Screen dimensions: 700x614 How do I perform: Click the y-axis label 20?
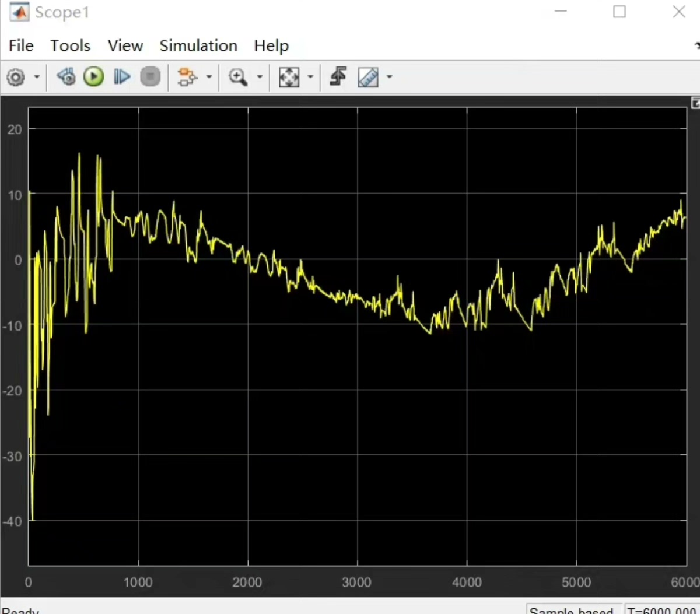click(15, 129)
